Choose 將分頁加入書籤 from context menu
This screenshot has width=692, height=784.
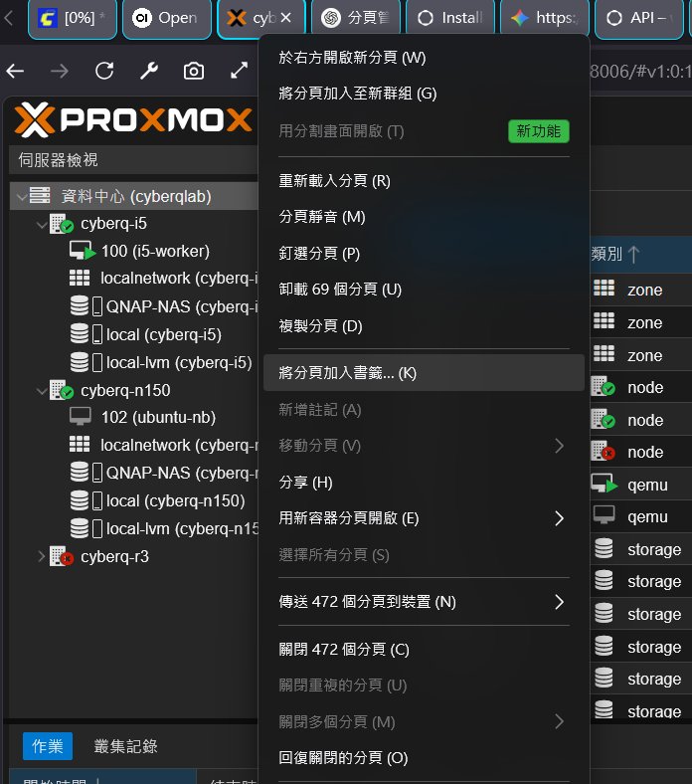pos(348,373)
